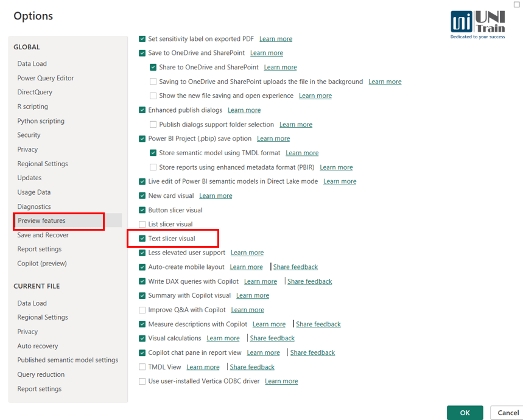Toggle Share to OneDrive and SharePoint checkbox
Screen dimensions: 523x420
coord(153,68)
